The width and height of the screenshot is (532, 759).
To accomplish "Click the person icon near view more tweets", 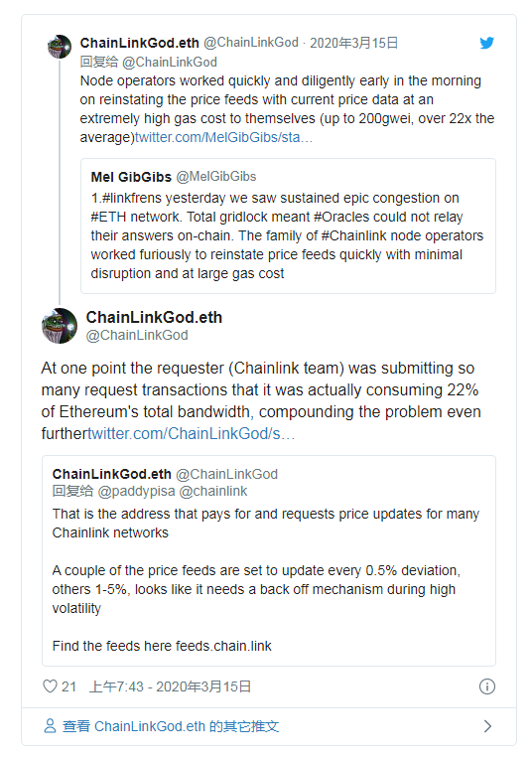I will (50, 725).
